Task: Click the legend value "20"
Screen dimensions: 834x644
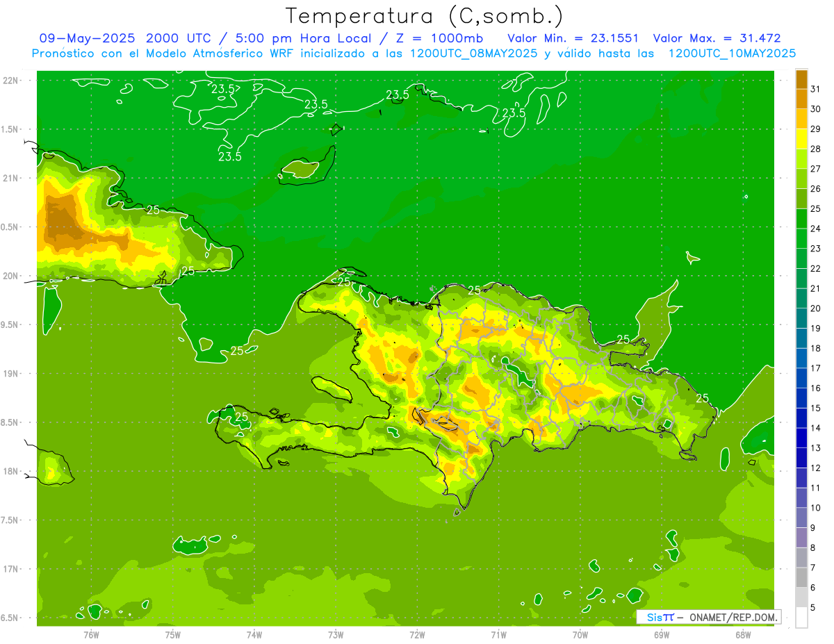Action: coord(815,308)
